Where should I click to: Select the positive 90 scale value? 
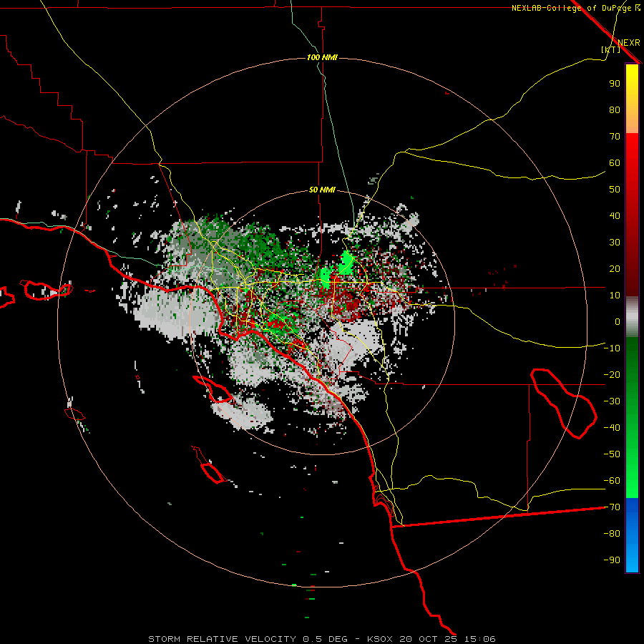[x=615, y=84]
